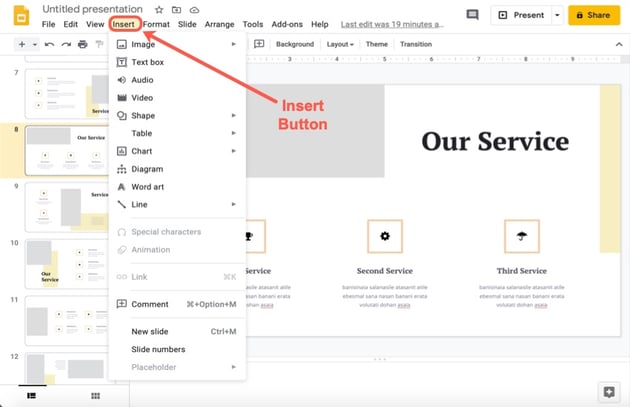Click the print icon in toolbar
The height and width of the screenshot is (407, 630).
pos(83,44)
